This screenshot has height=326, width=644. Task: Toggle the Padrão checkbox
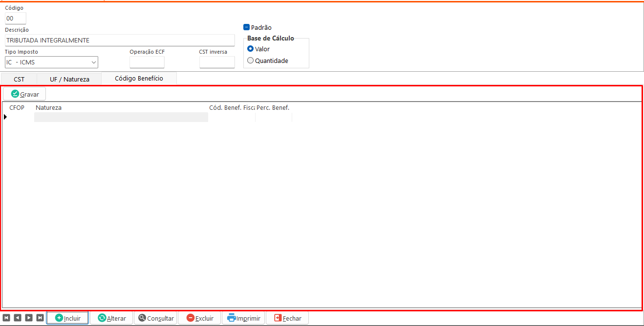click(x=247, y=28)
